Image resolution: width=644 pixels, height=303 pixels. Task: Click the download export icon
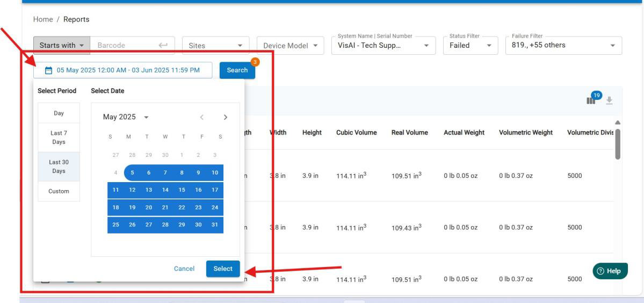[x=610, y=100]
